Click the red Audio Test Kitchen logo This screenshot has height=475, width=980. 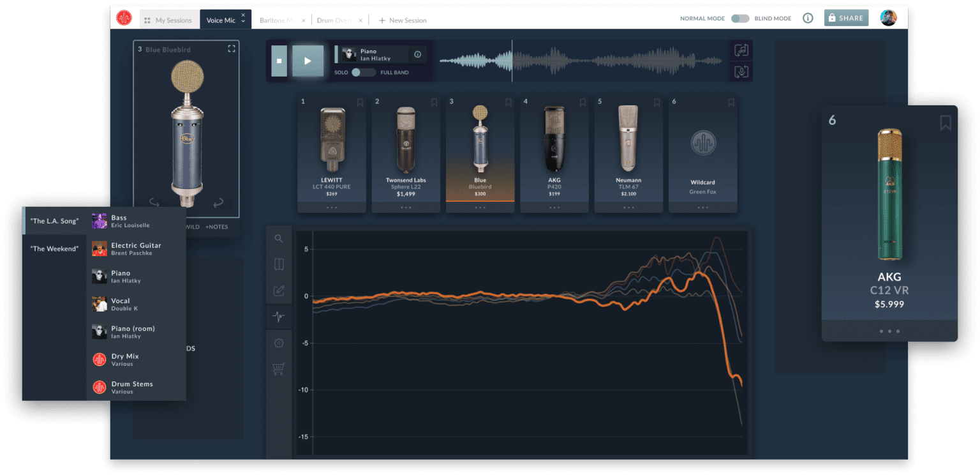(x=124, y=18)
